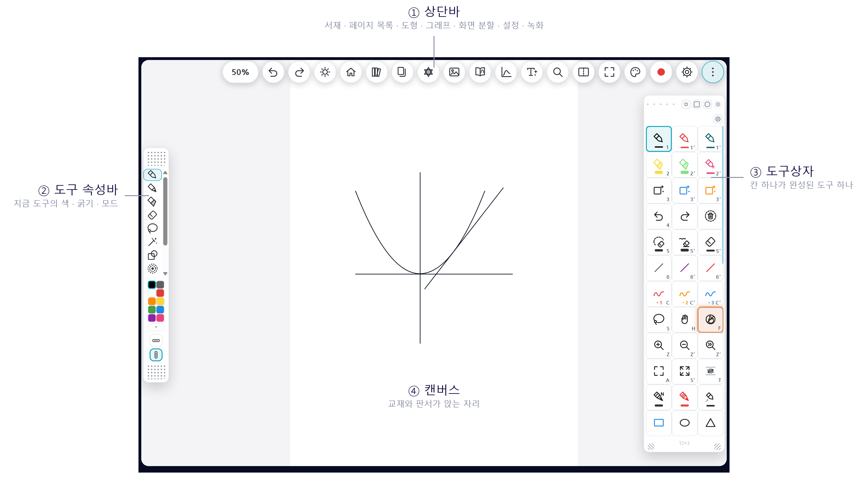Open the home icon in the top bar
868x491 pixels.
pyautogui.click(x=350, y=72)
